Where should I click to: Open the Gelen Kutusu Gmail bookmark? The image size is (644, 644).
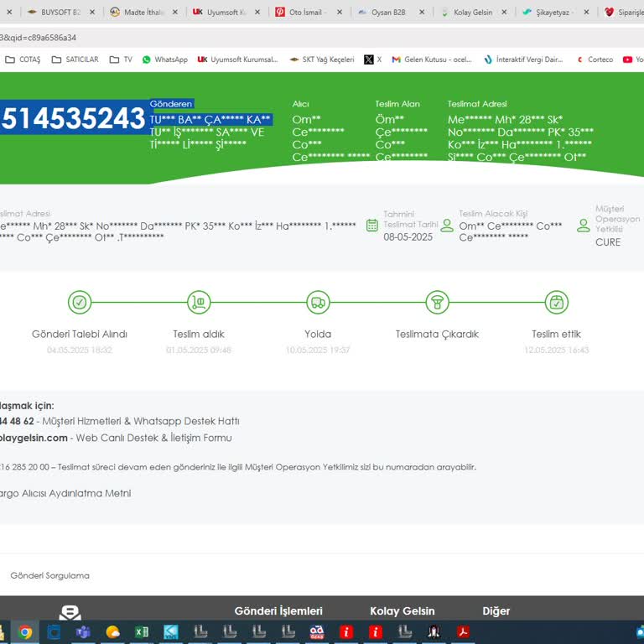tap(432, 60)
